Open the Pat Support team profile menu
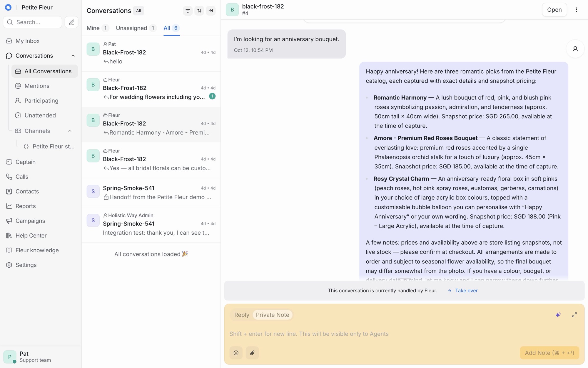Viewport: 588px width, 368px height. click(x=41, y=357)
